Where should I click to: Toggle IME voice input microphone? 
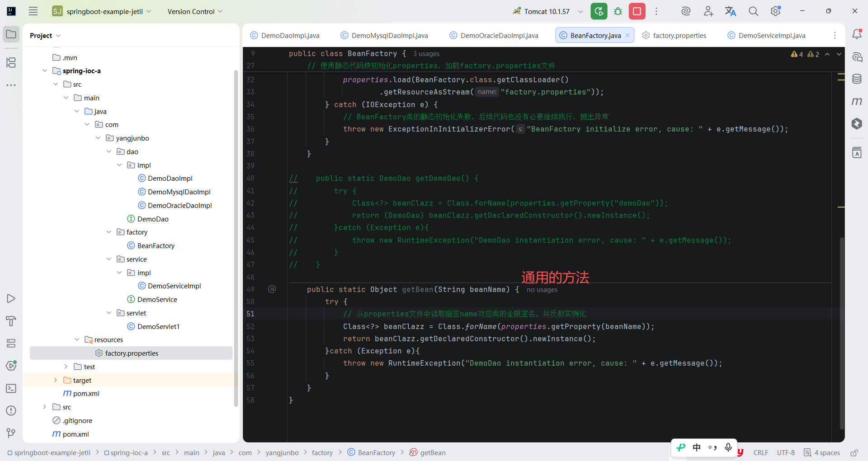tap(728, 447)
